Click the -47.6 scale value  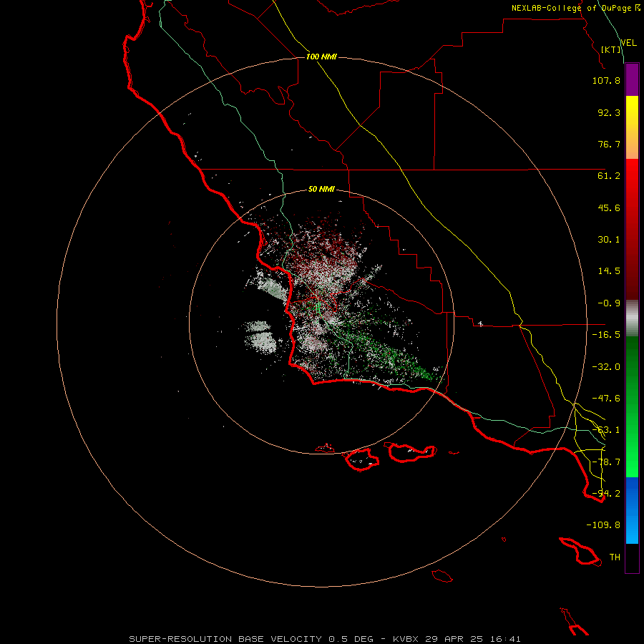[x=606, y=399]
